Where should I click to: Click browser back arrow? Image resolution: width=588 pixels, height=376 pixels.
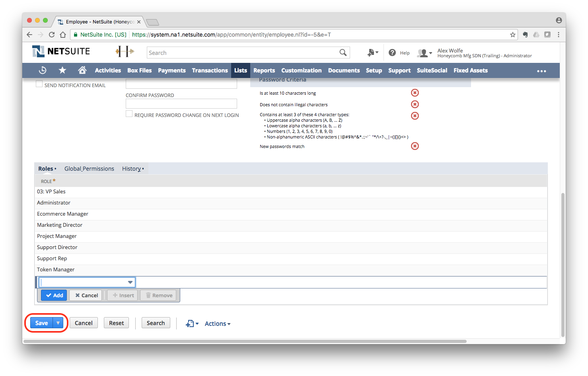pyautogui.click(x=29, y=35)
